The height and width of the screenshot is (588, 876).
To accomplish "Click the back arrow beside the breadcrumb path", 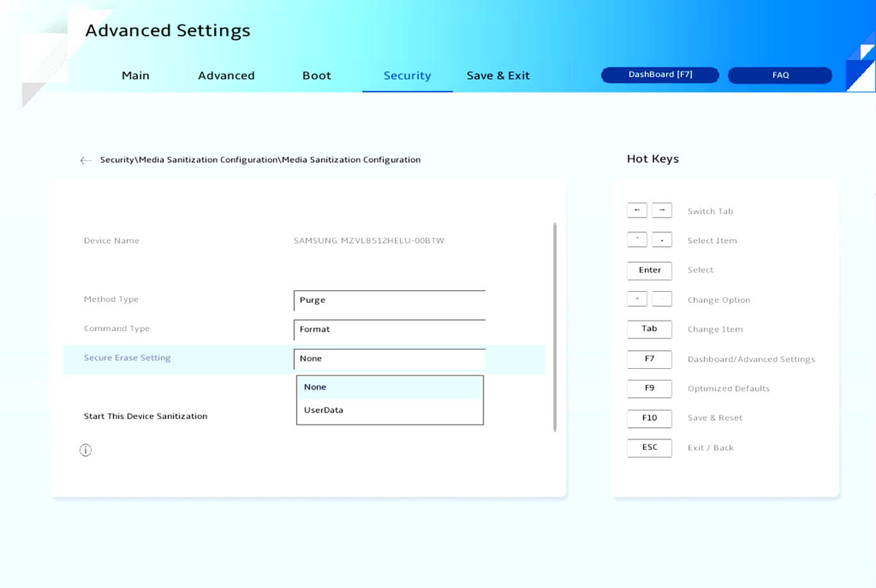I will pyautogui.click(x=86, y=160).
